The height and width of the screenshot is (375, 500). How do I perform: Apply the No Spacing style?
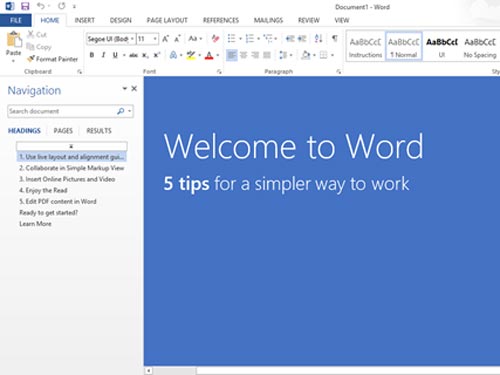(x=480, y=47)
